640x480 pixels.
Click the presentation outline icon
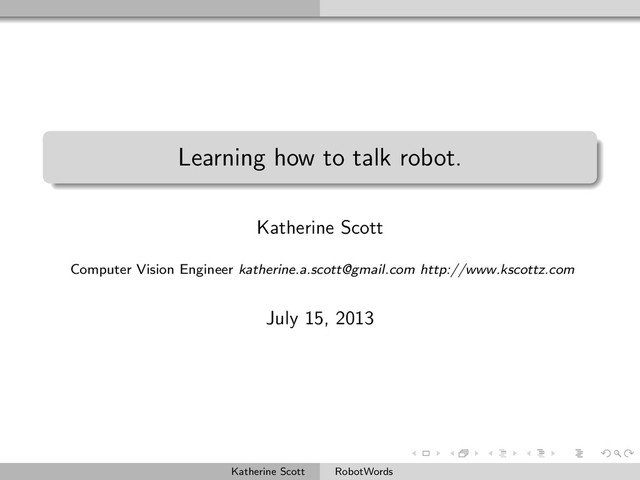[579, 453]
